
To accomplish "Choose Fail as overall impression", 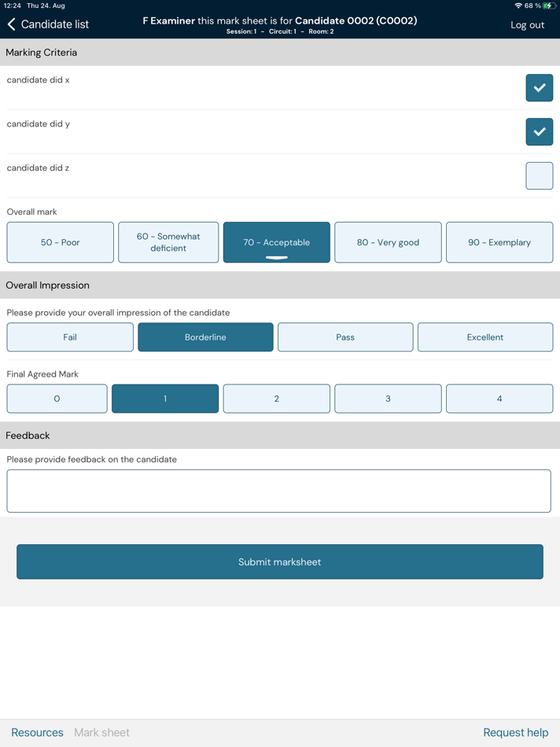I will point(70,337).
